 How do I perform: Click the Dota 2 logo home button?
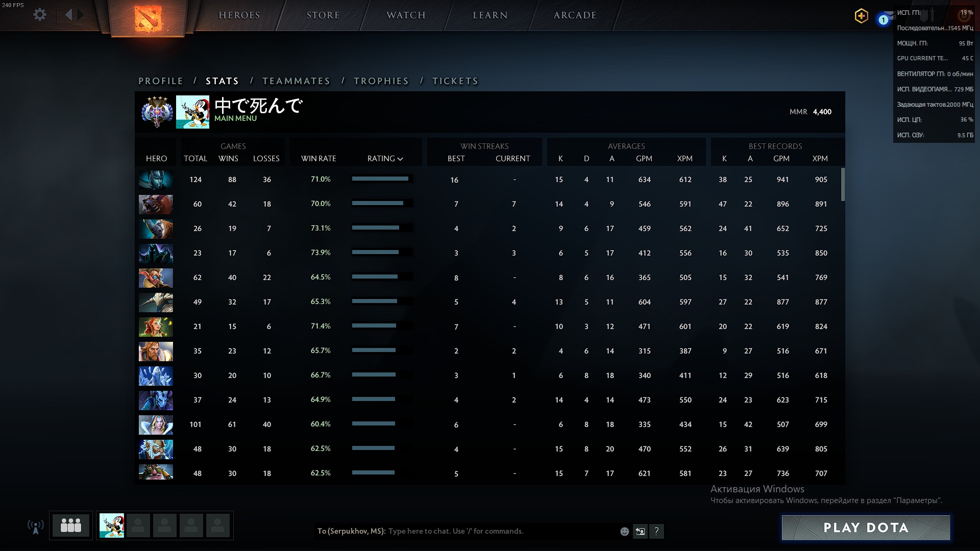point(148,18)
